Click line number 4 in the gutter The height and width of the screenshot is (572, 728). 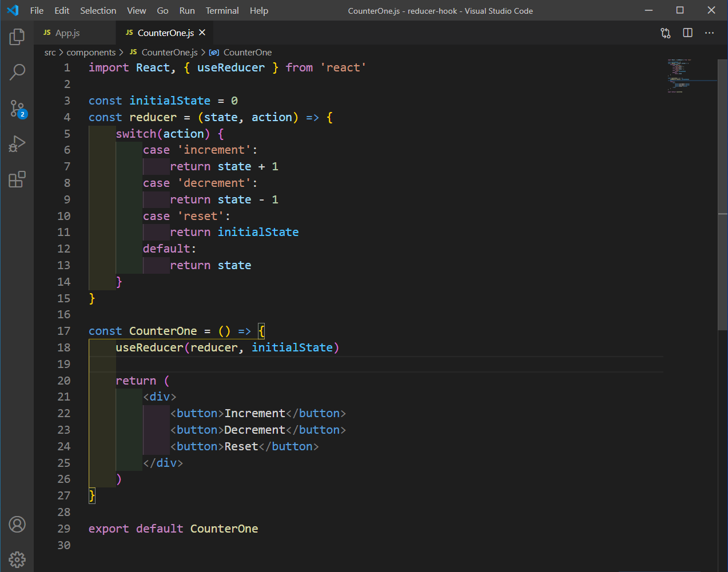pos(67,117)
